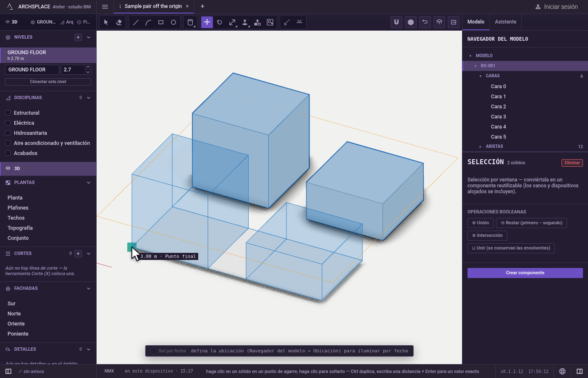The image size is (588, 378).
Task: Activate the line drawing tool
Action: pos(136,22)
